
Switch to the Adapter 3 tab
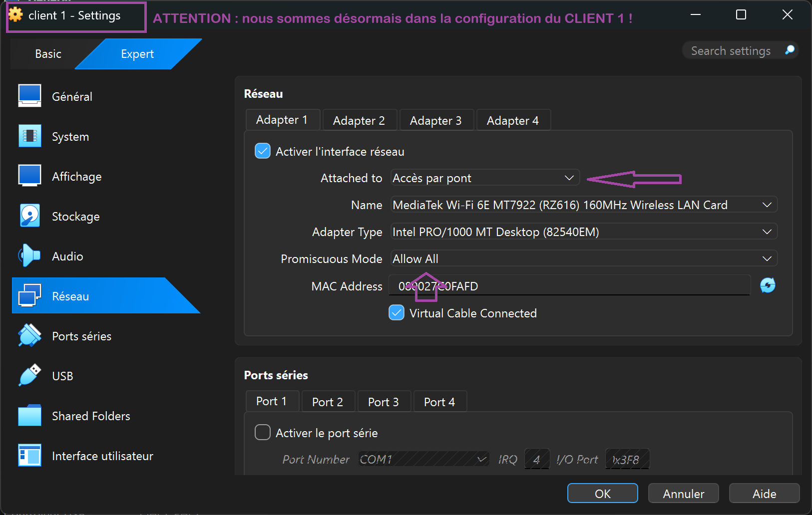tap(436, 120)
